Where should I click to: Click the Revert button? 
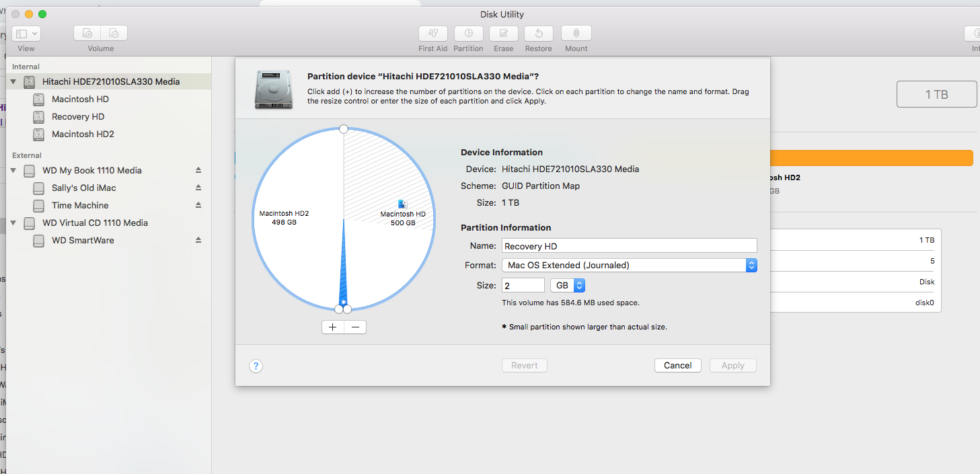(525, 365)
